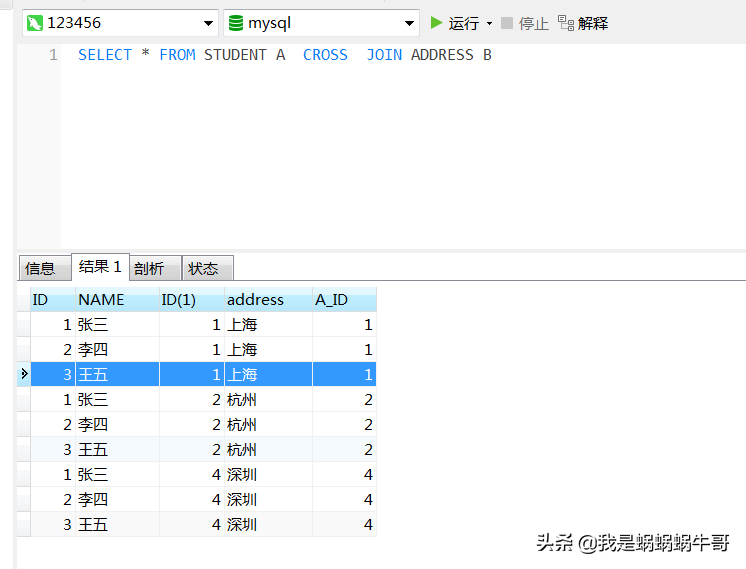This screenshot has height=569, width=746.
Task: Select address 深圳 in the 张三 row
Action: pos(268,474)
